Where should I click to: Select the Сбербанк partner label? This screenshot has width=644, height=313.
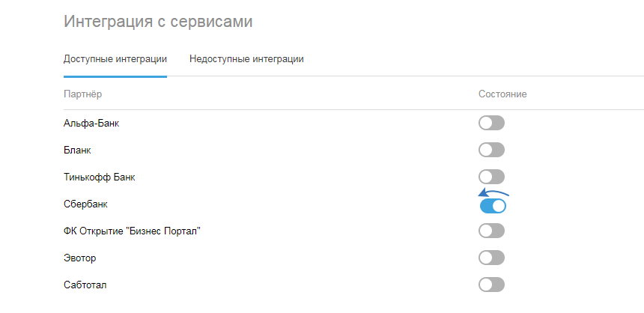point(85,204)
